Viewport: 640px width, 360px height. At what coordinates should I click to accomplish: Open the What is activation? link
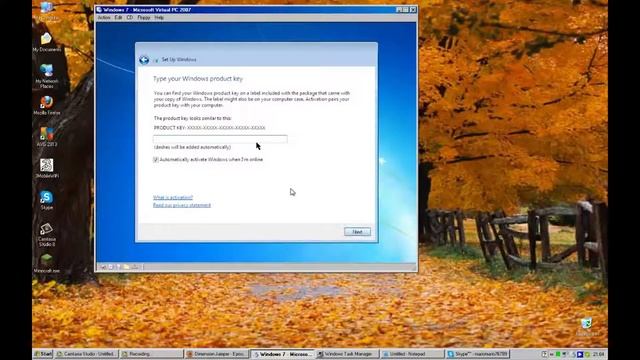point(173,198)
